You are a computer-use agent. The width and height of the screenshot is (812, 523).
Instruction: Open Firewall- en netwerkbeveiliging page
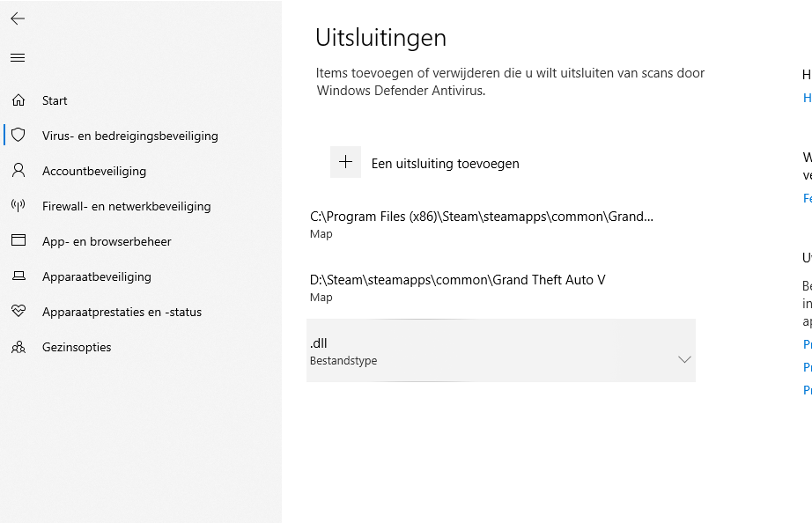tap(126, 206)
